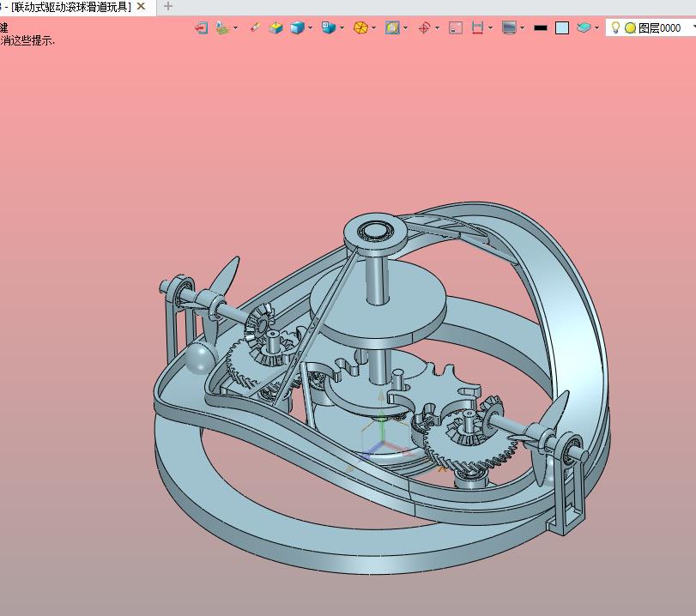
Task: Toggle the light bulb layer visibility icon
Action: 615,27
